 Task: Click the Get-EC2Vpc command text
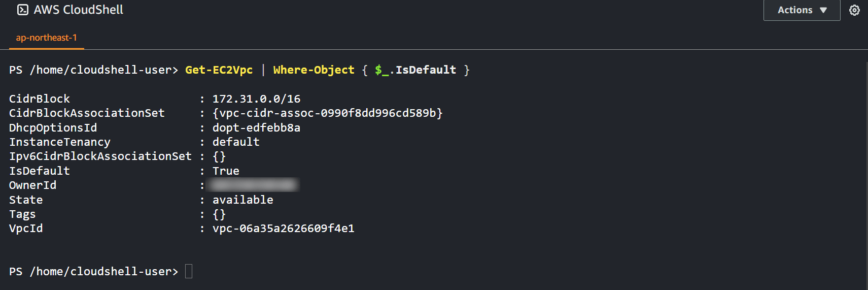point(219,70)
